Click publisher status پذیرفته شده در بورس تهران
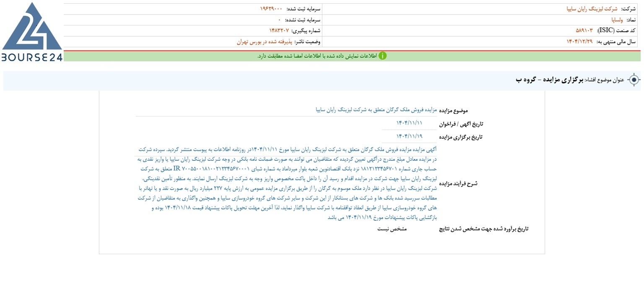This screenshot has width=644, height=294. point(264,41)
